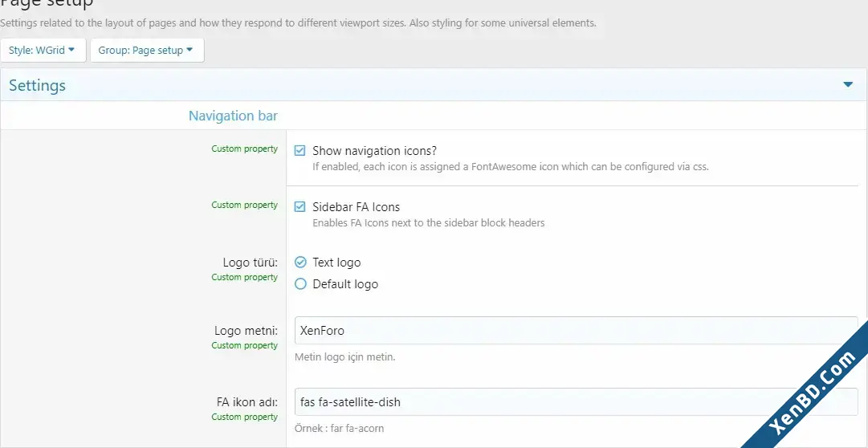Click the FA ikon adı input field

(x=577, y=402)
